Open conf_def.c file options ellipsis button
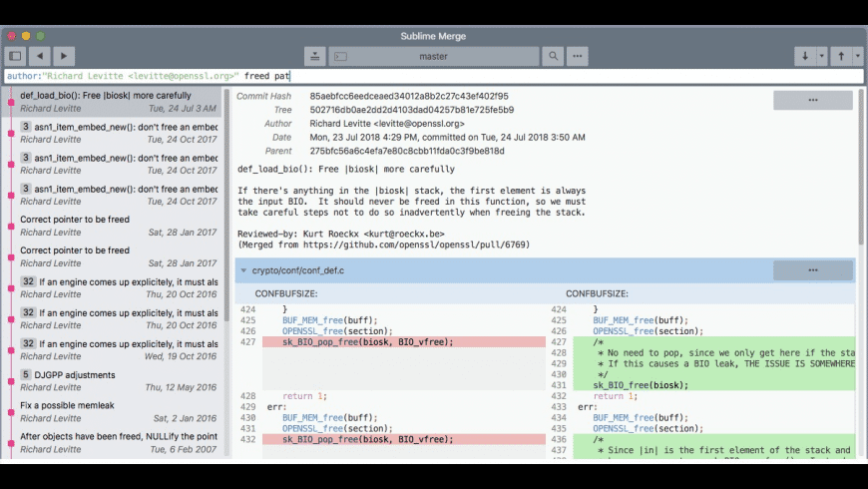This screenshot has width=868, height=489. [x=812, y=270]
